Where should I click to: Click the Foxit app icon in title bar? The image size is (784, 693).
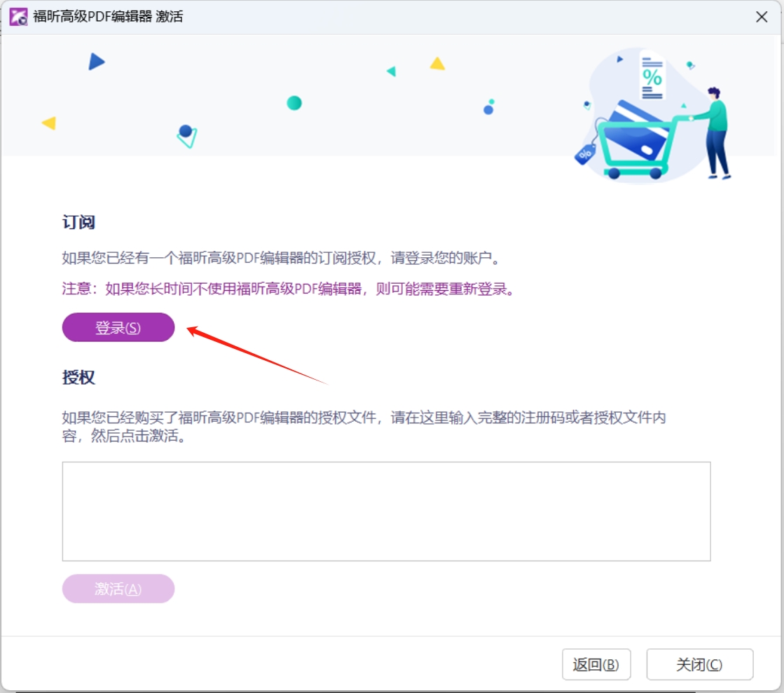(18, 17)
